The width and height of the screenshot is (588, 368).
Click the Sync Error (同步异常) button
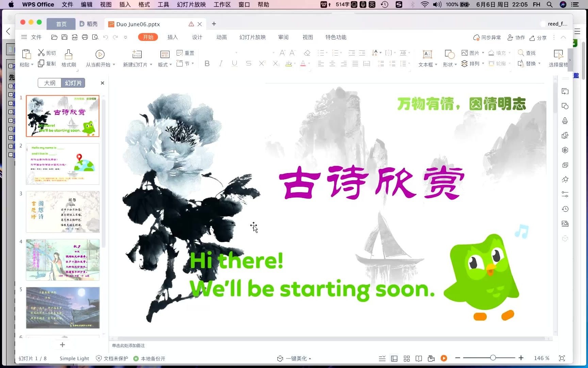click(487, 37)
